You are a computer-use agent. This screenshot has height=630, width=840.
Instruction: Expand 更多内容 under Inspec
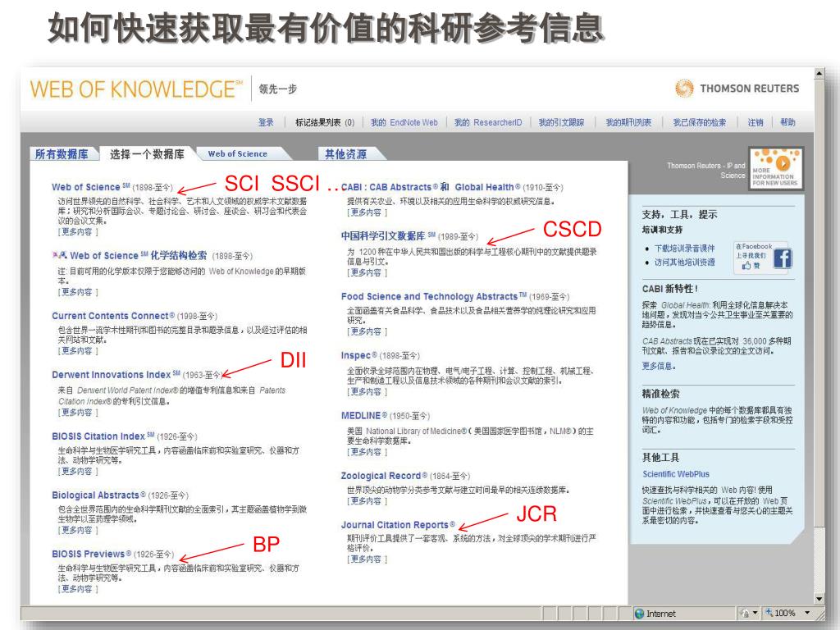[x=367, y=392]
